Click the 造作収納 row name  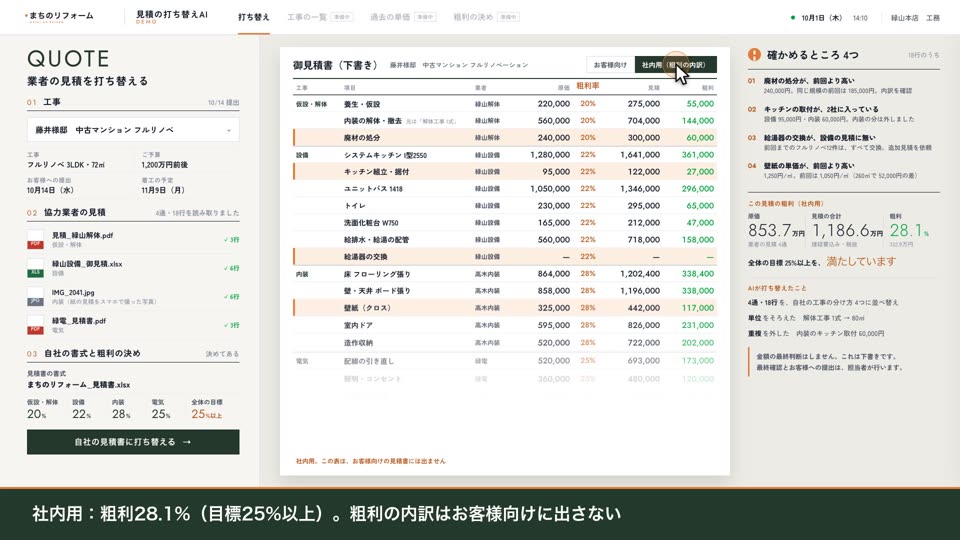coord(358,343)
